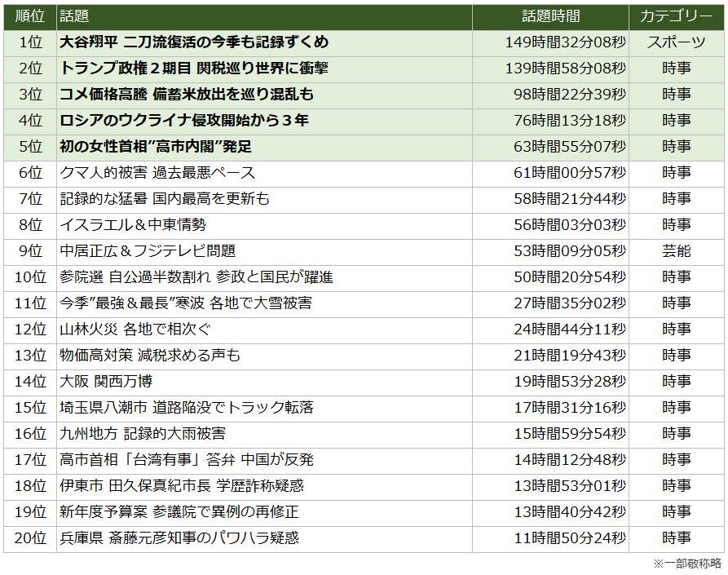Image resolution: width=728 pixels, height=575 pixels.
Task: Click the コメ価格高騰 topic row
Action: 187,95
